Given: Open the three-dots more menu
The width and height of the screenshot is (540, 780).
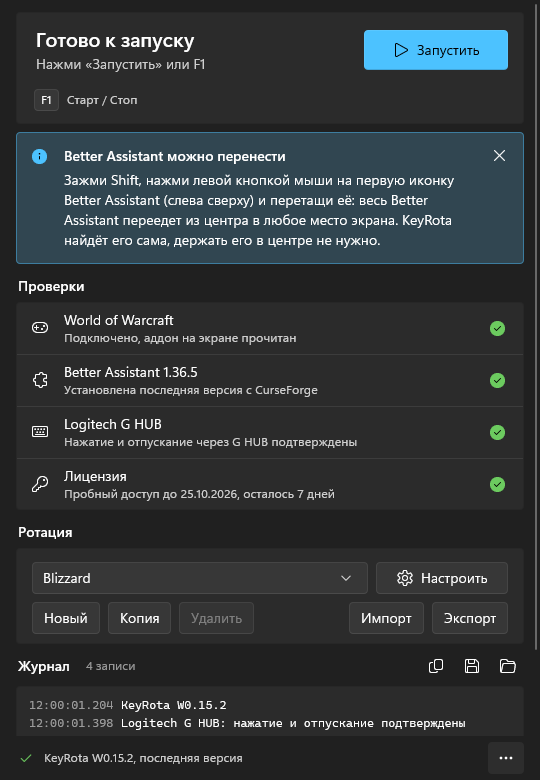Looking at the screenshot, I should (x=506, y=758).
